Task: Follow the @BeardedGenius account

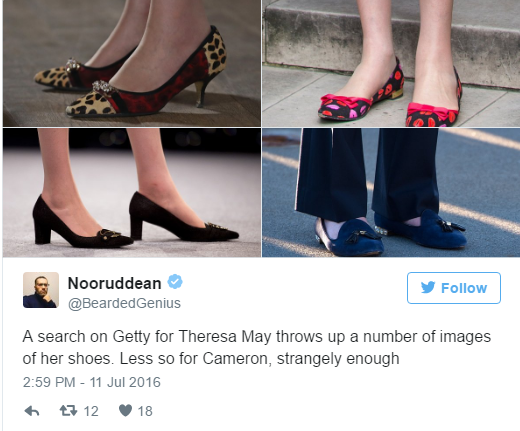Action: pos(454,288)
